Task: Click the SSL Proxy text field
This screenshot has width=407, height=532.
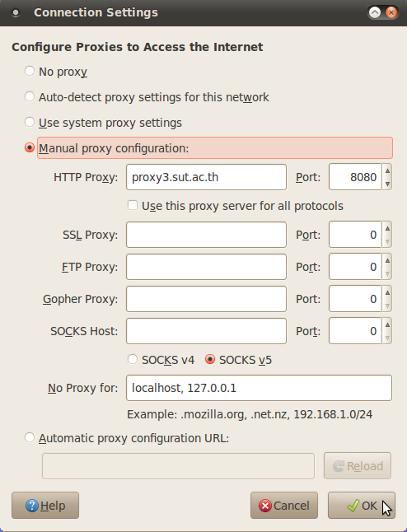Action: point(207,235)
